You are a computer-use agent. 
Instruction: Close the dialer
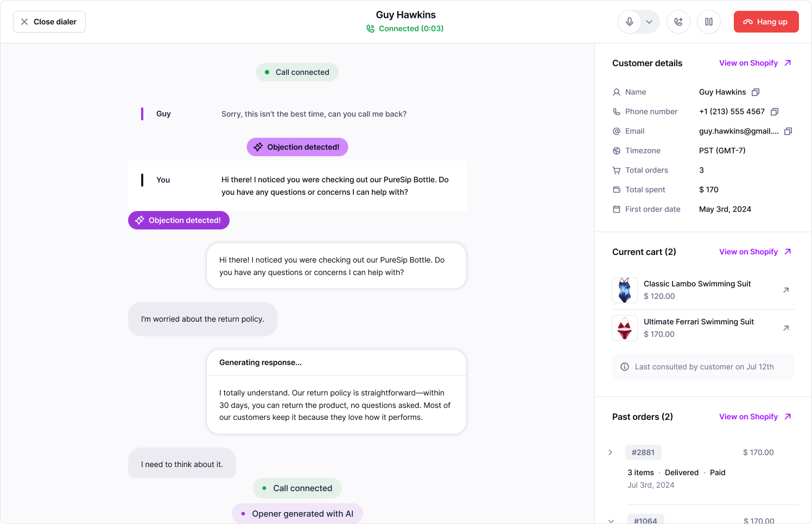click(49, 22)
